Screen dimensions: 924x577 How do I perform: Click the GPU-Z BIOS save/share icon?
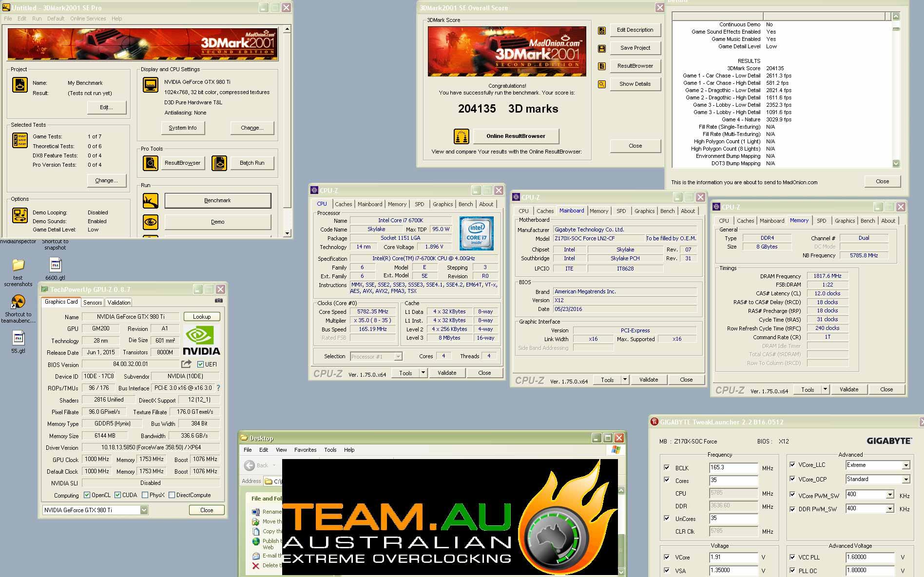coord(186,364)
